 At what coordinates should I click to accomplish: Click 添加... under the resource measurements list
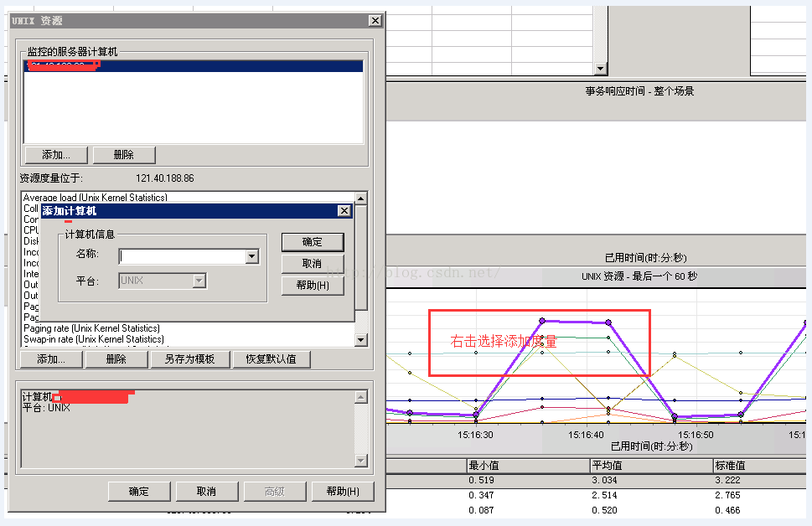point(51,359)
